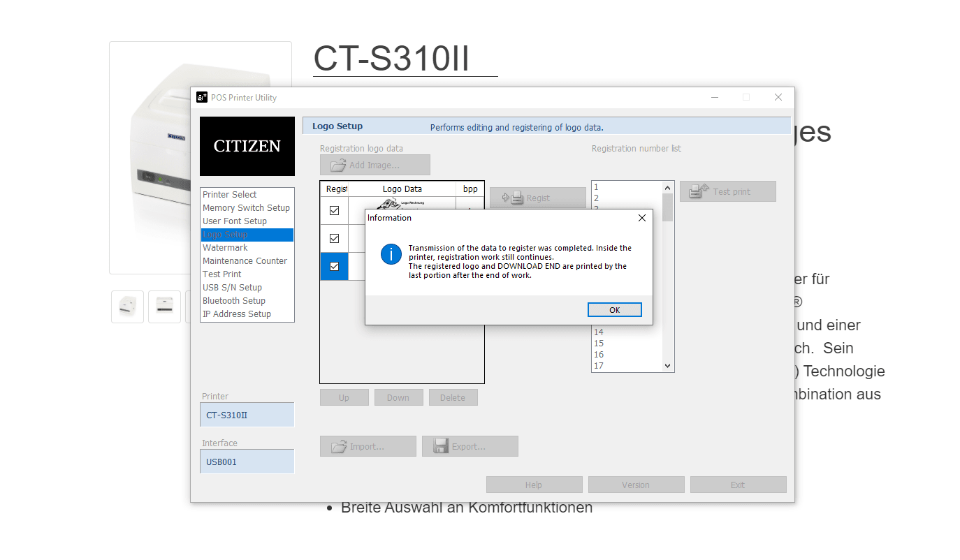Click the Add Image folder icon
960x560 pixels.
[x=338, y=165]
